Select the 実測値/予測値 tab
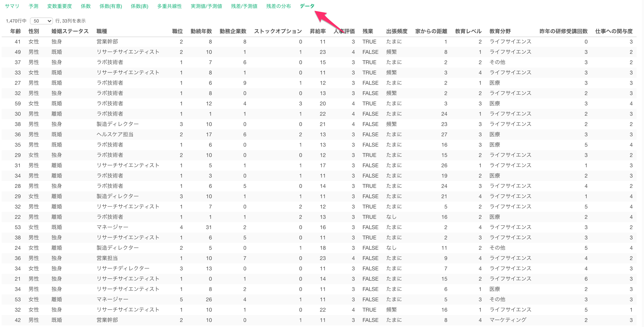Screen dimensions: 644x327 tap(206, 6)
